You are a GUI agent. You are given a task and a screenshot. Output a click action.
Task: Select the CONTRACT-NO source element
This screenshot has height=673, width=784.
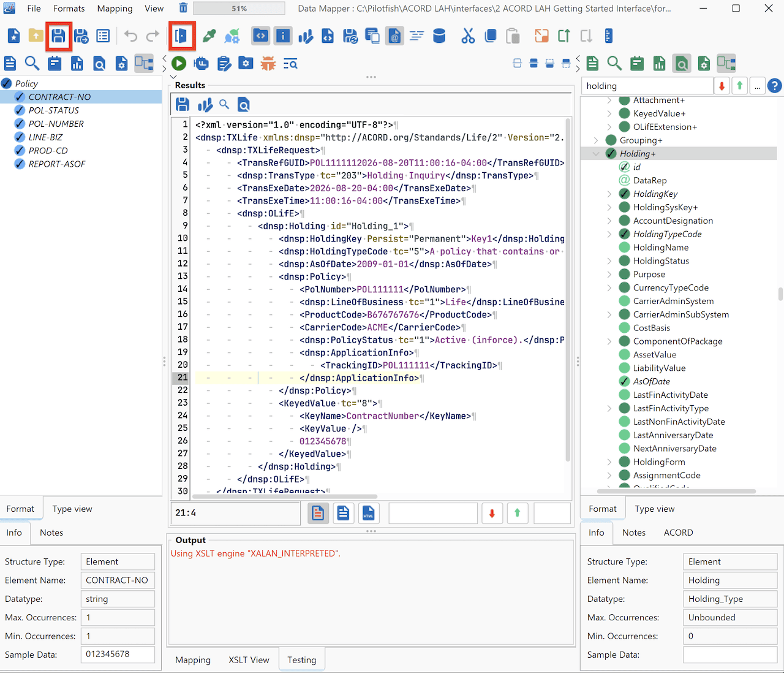pyautogui.click(x=59, y=97)
